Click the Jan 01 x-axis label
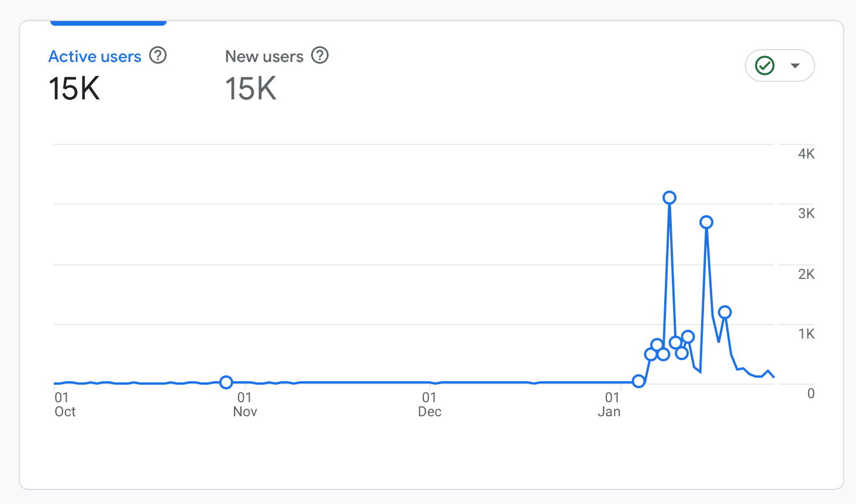Viewport: 856px width, 504px height. (x=610, y=404)
